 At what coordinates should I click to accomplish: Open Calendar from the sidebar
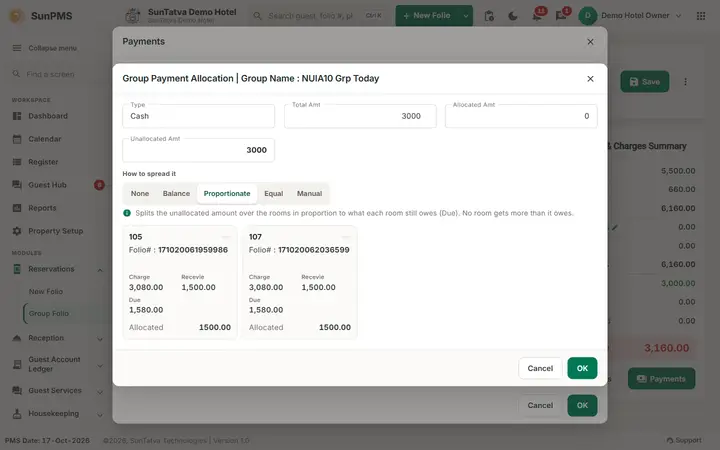click(45, 139)
